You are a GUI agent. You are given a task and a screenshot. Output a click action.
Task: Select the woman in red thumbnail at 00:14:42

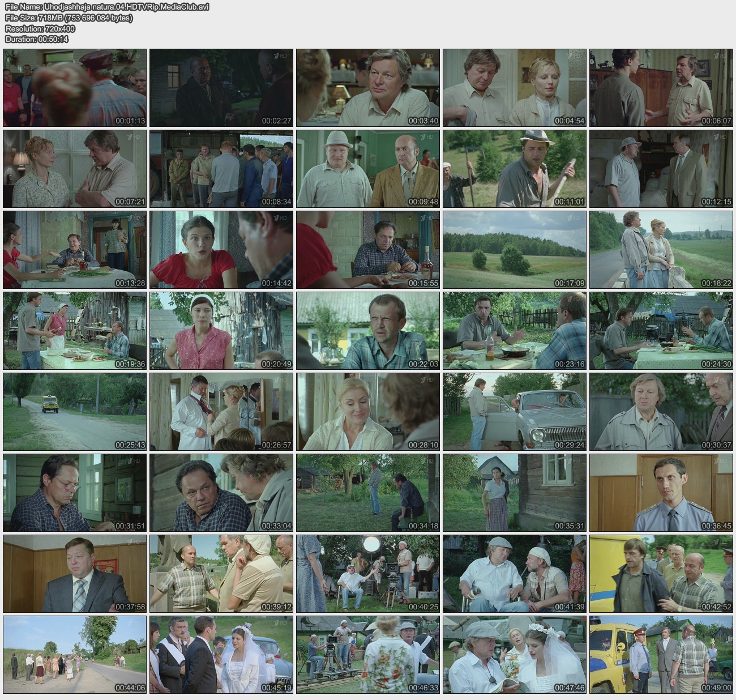coord(221,250)
